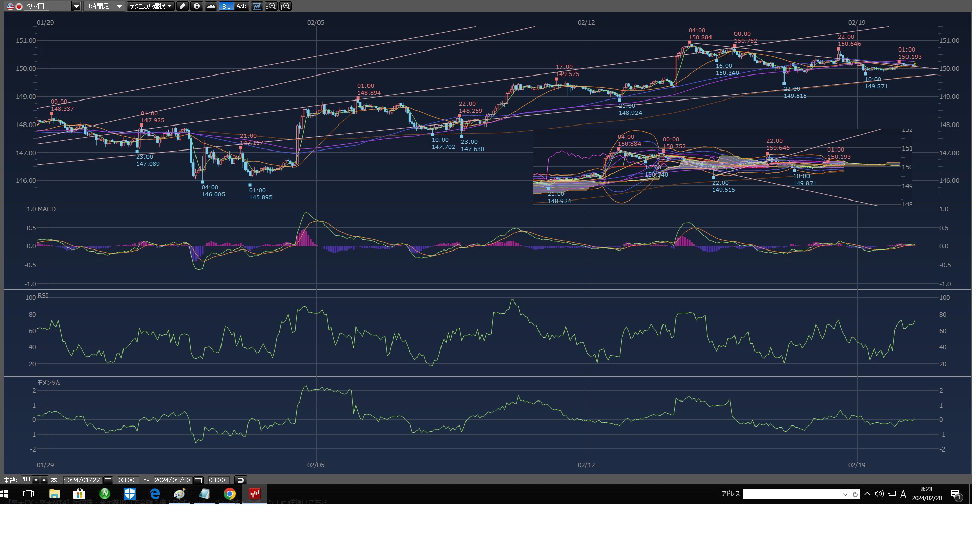Click the info icon in the toolbar
The image size is (980, 551).
pos(197,6)
